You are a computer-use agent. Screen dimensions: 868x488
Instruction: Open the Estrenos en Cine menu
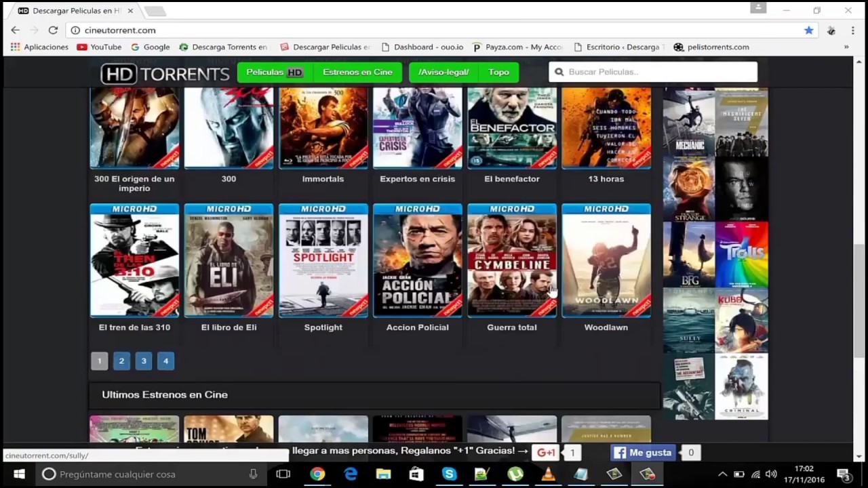[x=357, y=73]
